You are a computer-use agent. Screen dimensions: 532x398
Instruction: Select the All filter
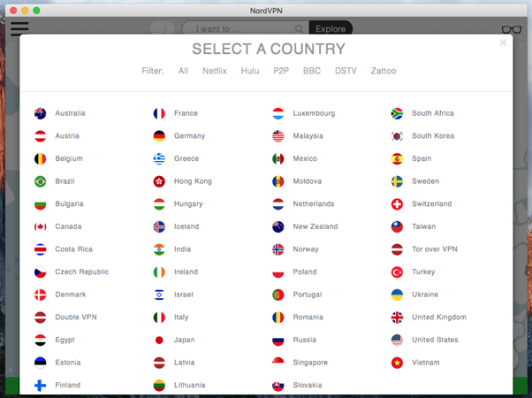click(x=183, y=71)
